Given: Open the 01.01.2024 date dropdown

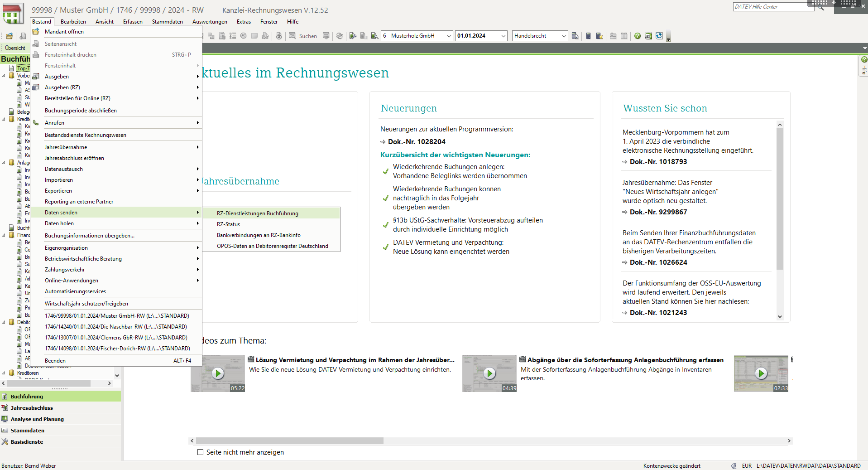Looking at the screenshot, I should pyautogui.click(x=503, y=36).
